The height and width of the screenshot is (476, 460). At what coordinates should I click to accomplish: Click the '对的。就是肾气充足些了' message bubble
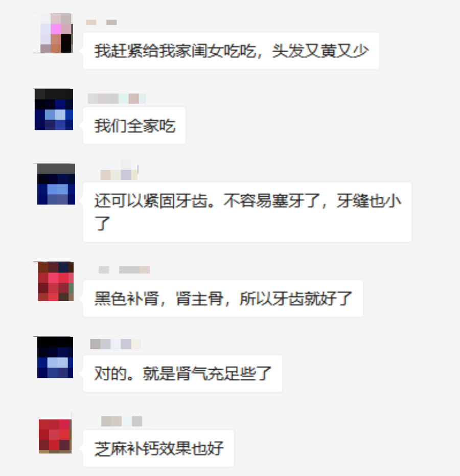click(182, 373)
